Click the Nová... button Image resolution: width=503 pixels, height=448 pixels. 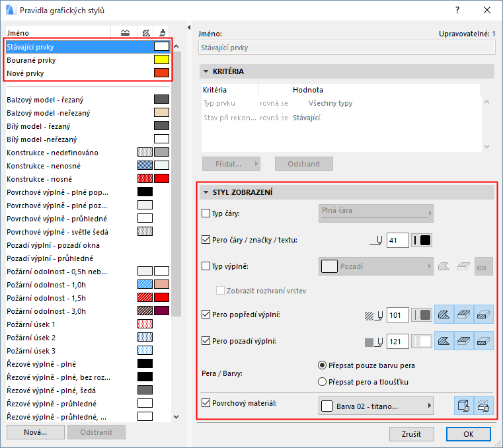[36, 432]
